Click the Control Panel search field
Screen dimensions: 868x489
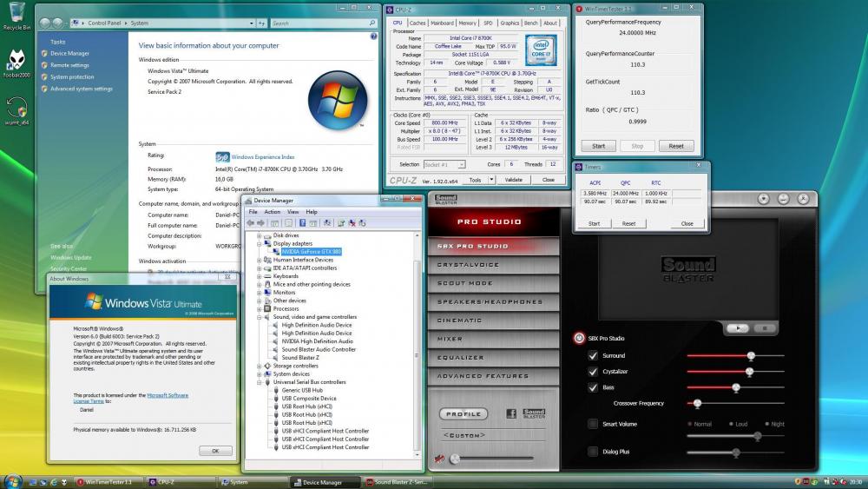tap(324, 23)
